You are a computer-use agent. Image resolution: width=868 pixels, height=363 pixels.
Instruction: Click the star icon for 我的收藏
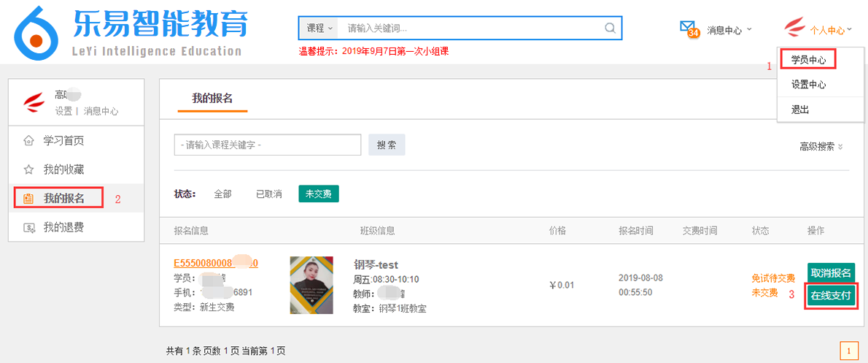(x=28, y=169)
